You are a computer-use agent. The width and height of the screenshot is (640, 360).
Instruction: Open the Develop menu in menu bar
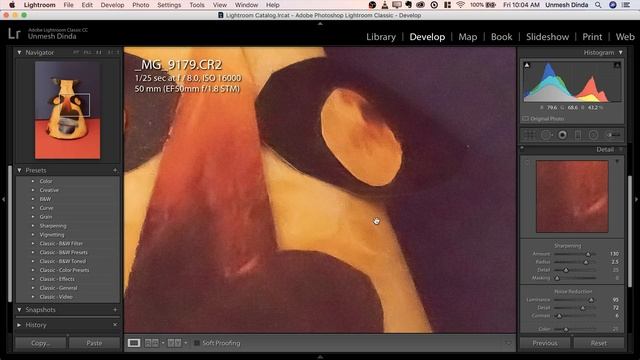[112, 5]
